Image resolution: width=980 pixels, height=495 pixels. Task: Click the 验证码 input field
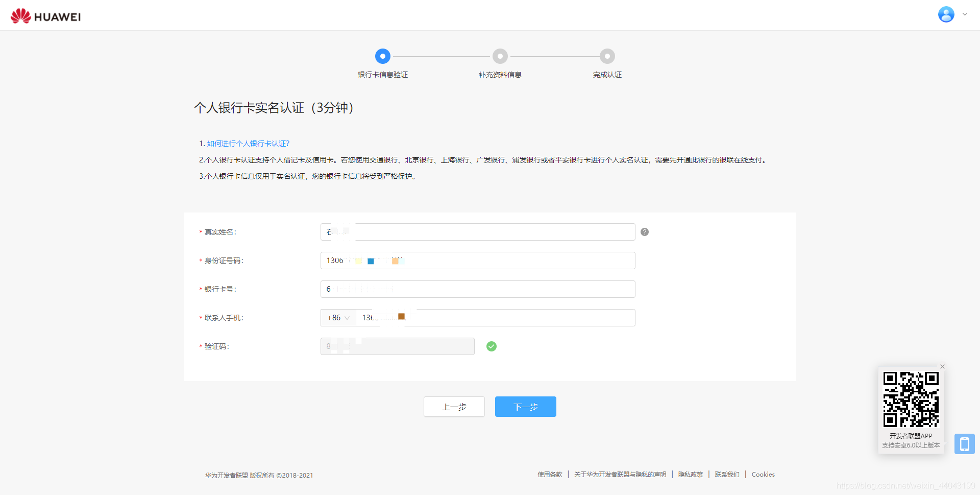(398, 346)
